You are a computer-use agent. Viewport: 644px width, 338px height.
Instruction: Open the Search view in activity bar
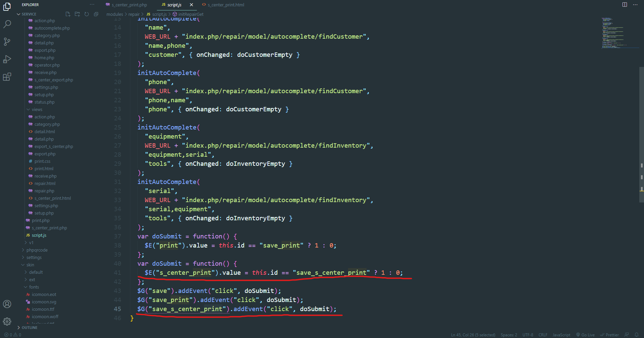pyautogui.click(x=7, y=24)
